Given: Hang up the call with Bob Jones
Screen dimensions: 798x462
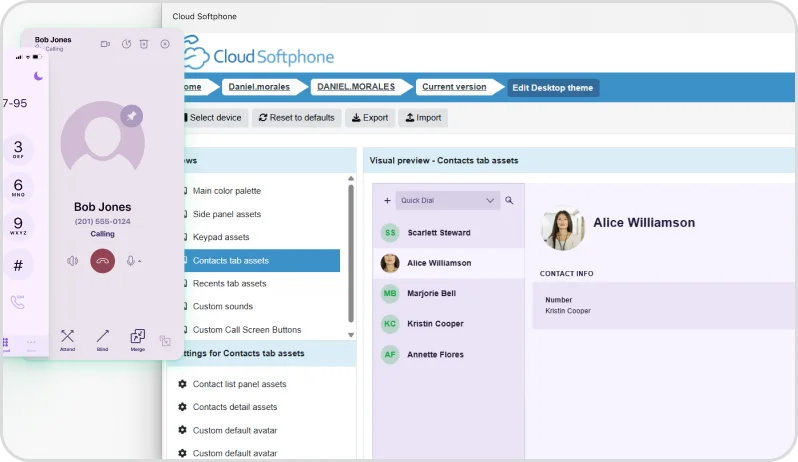Looking at the screenshot, I should (102, 261).
